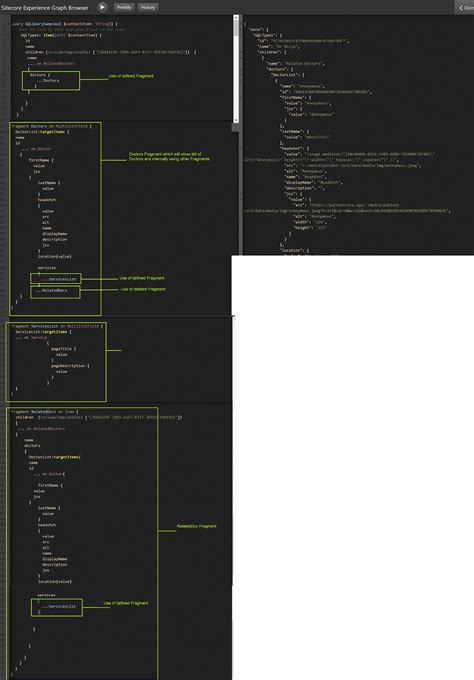
Task: Click the fragment ServicesList on MultilistField line
Action: coord(57,326)
